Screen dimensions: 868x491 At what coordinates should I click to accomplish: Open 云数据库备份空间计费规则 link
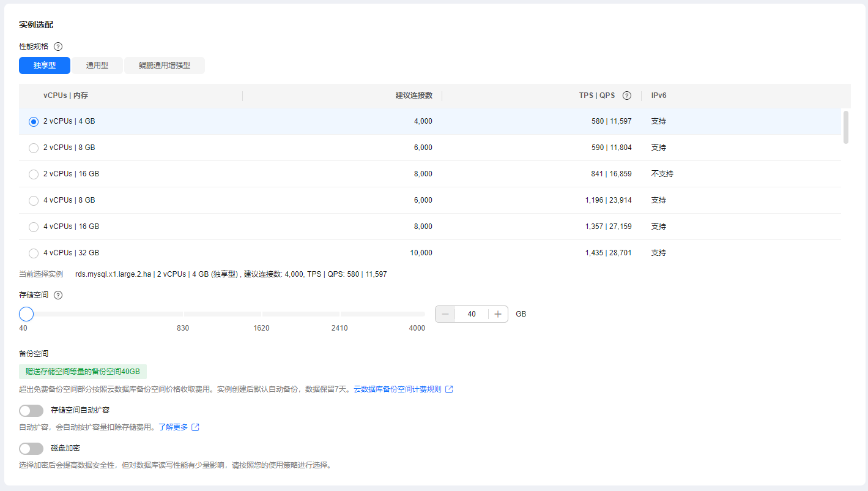coord(397,389)
